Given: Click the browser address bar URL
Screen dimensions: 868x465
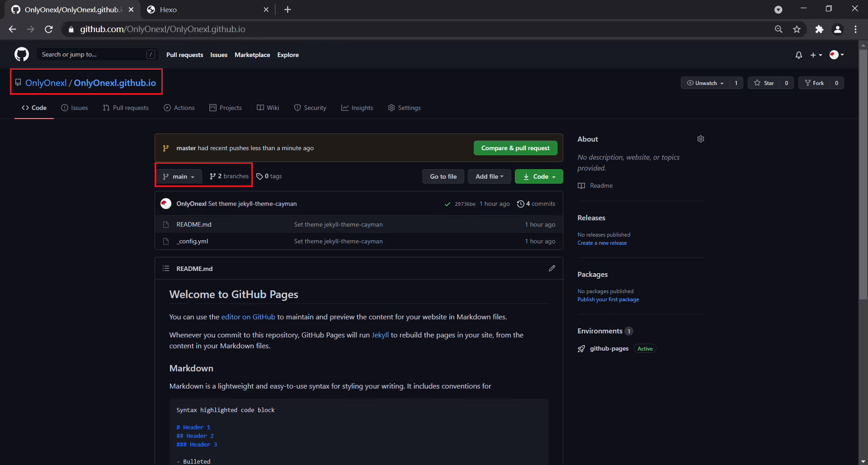Looking at the screenshot, I should point(163,29).
